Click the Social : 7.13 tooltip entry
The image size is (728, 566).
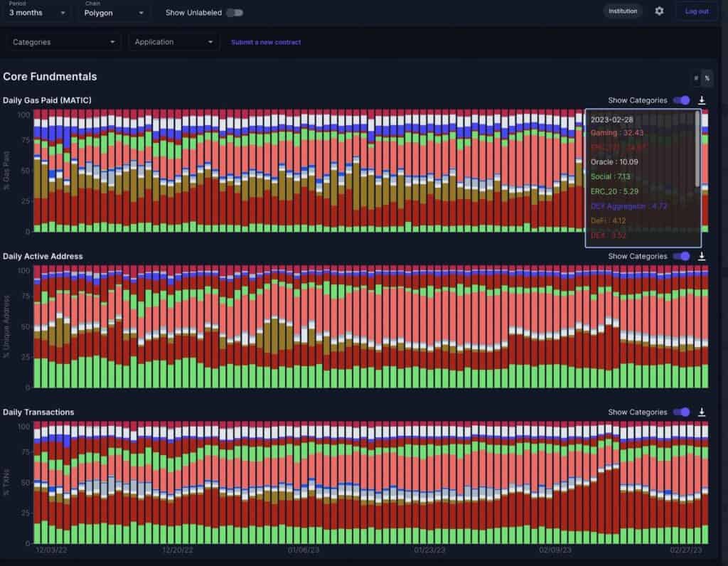tap(611, 176)
